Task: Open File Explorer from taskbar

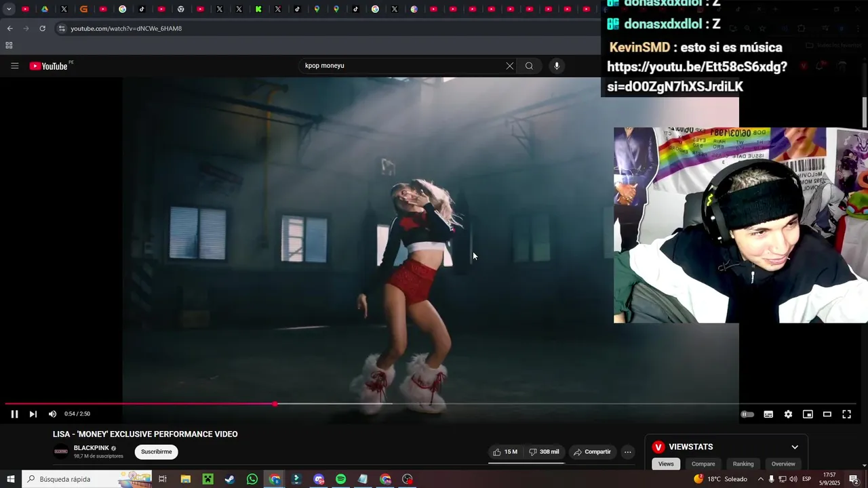Action: [185, 479]
